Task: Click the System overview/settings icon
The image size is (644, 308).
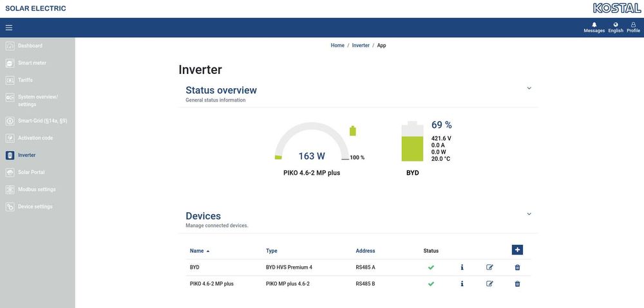Action: pyautogui.click(x=10, y=98)
